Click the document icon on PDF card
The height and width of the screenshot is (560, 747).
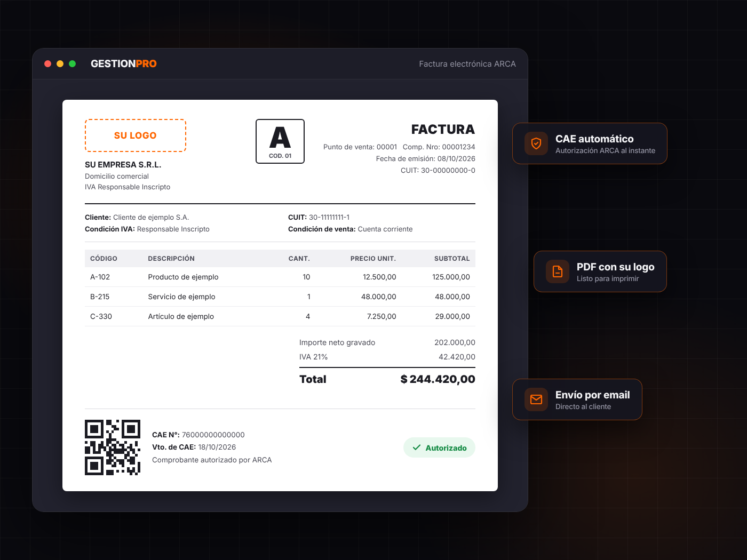pyautogui.click(x=558, y=271)
